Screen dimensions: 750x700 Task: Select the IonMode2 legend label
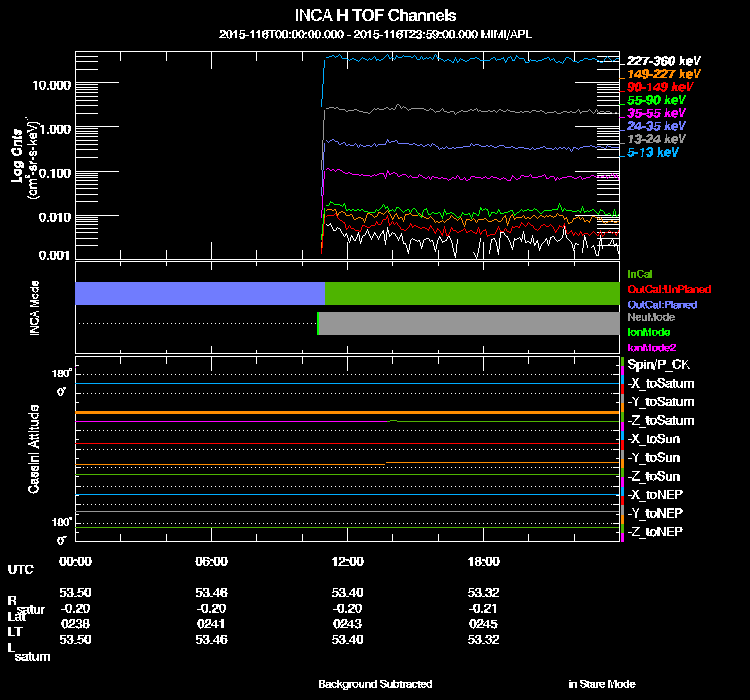[x=651, y=347]
